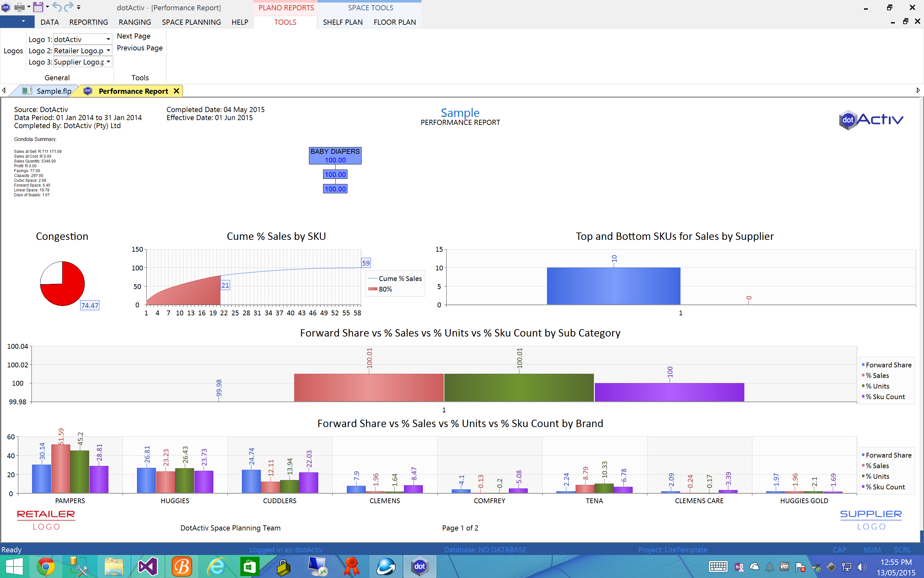Open the HELP ribbon tab
Screen dimensions: 924x578
pyautogui.click(x=240, y=22)
